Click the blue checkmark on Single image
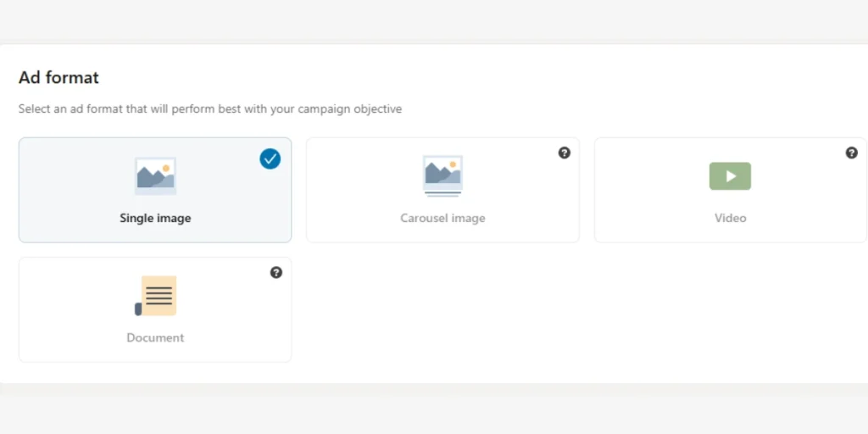 click(x=270, y=159)
